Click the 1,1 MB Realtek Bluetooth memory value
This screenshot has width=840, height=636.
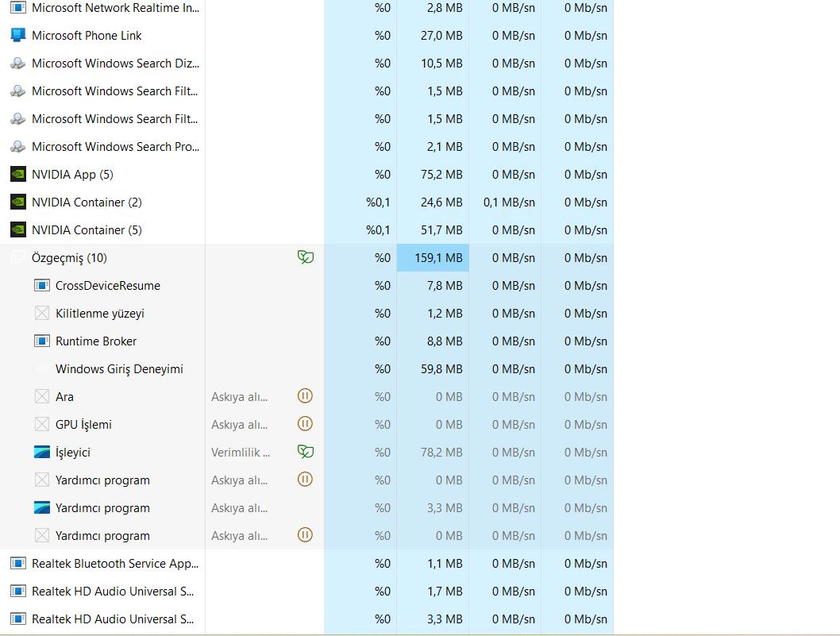coord(445,563)
